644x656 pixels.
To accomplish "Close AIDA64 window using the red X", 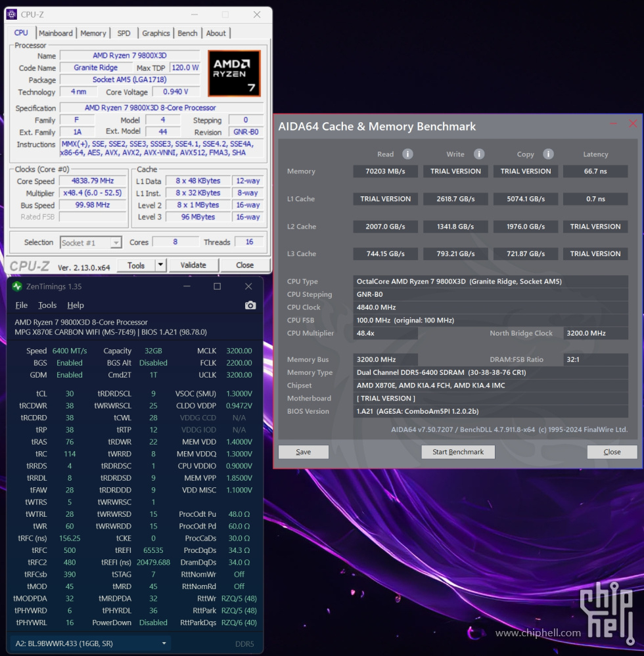I will [x=633, y=123].
